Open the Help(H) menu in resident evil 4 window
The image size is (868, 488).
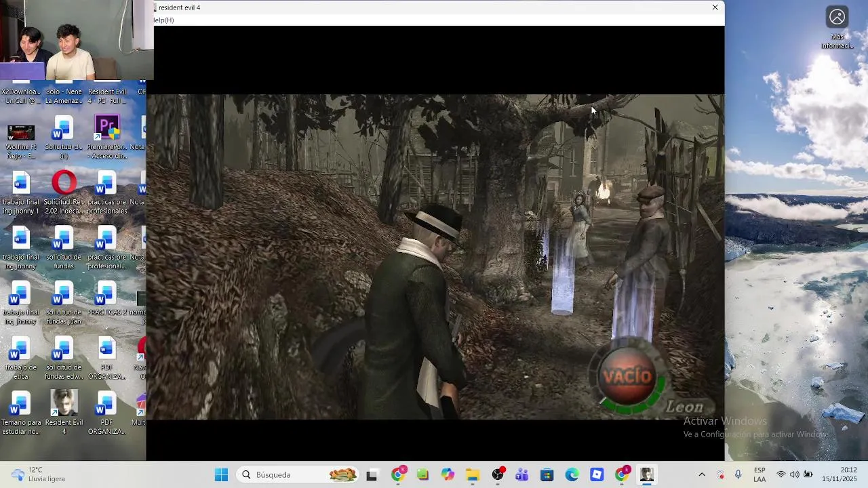[164, 20]
